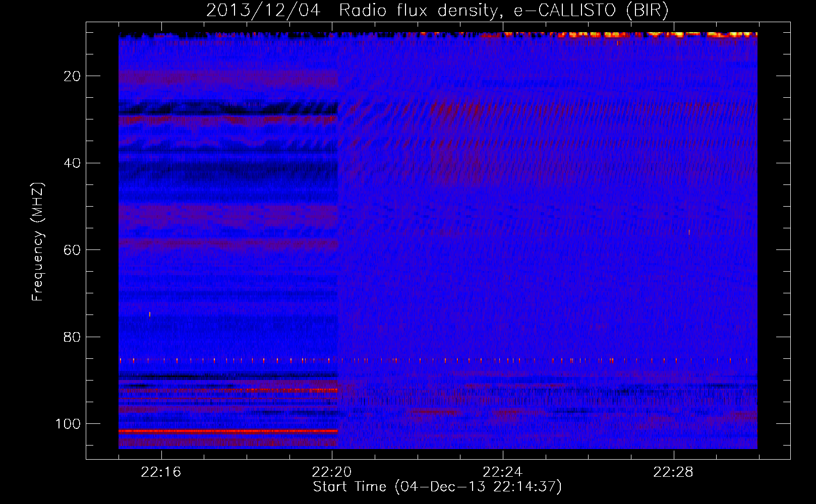Image resolution: width=816 pixels, height=504 pixels.
Task: Click the 22:24 time tick label
Action: coord(502,472)
